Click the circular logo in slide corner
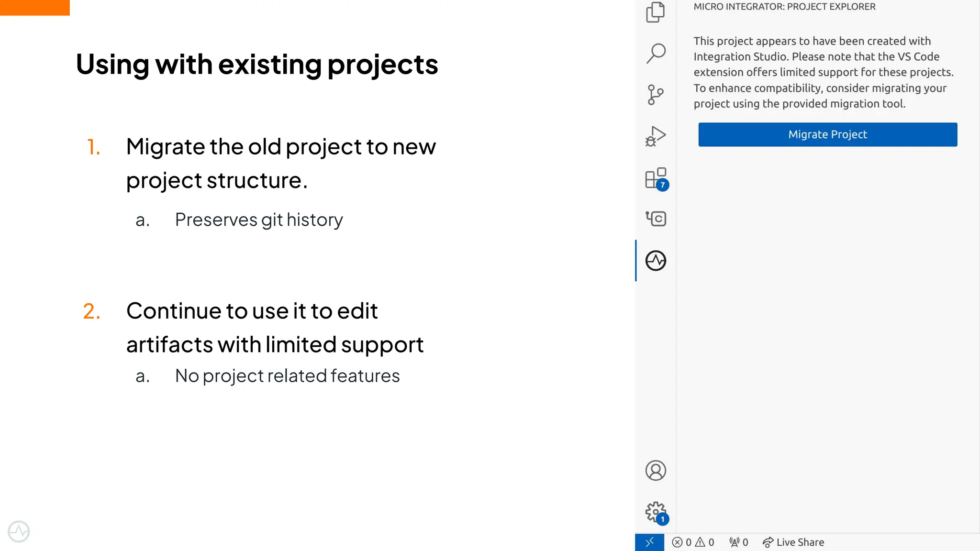980x551 pixels. 19,531
